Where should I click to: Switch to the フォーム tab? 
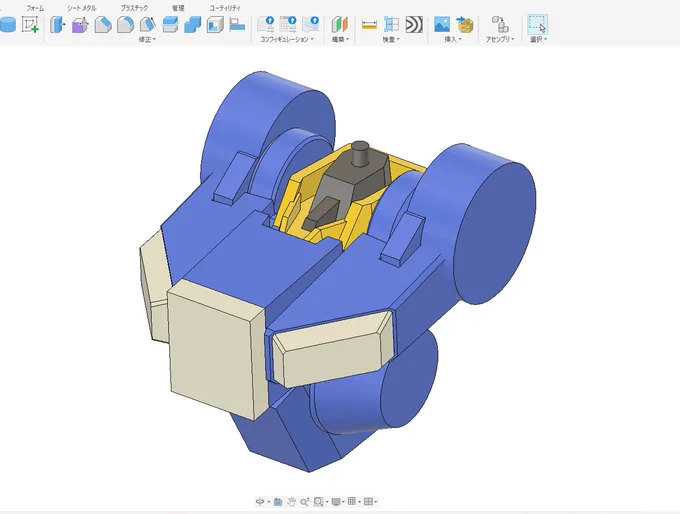pyautogui.click(x=35, y=8)
